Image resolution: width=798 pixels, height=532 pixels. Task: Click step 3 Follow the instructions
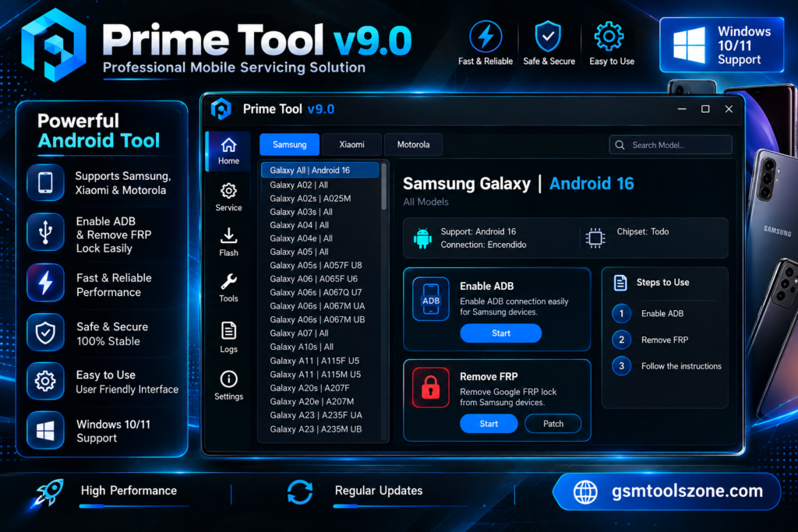[x=667, y=365]
